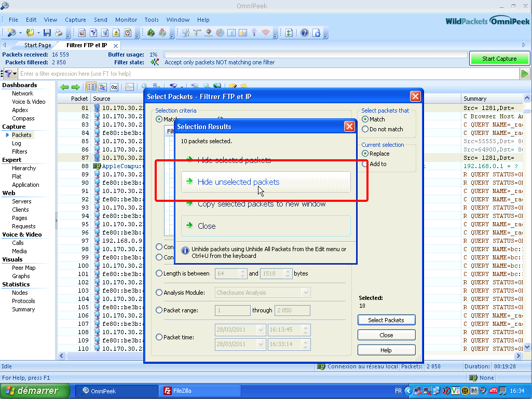Open the Filters funnel toolbar icon
Image resolution: width=532 pixels, height=399 pixels.
(x=93, y=33)
